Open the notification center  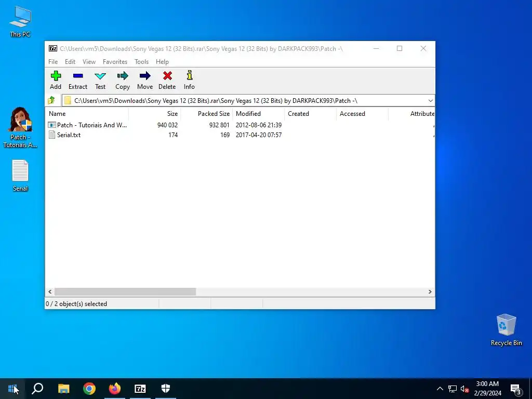pyautogui.click(x=516, y=389)
